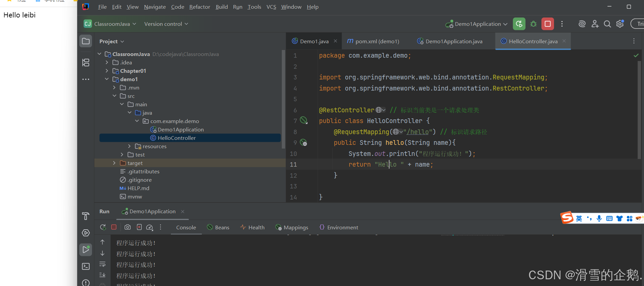Click Stop square in Run panel toolbar
Screen dimensions: 644x286
[x=114, y=227]
